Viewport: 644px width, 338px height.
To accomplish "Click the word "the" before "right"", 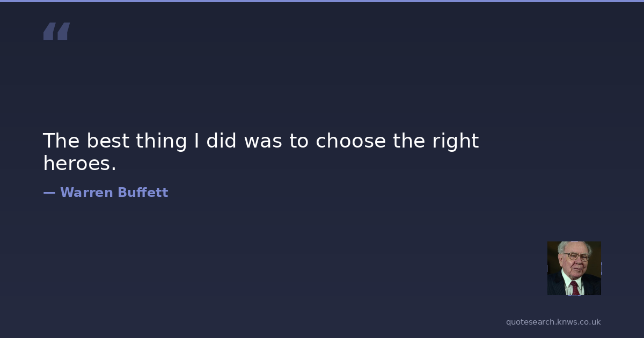I will coord(409,141).
